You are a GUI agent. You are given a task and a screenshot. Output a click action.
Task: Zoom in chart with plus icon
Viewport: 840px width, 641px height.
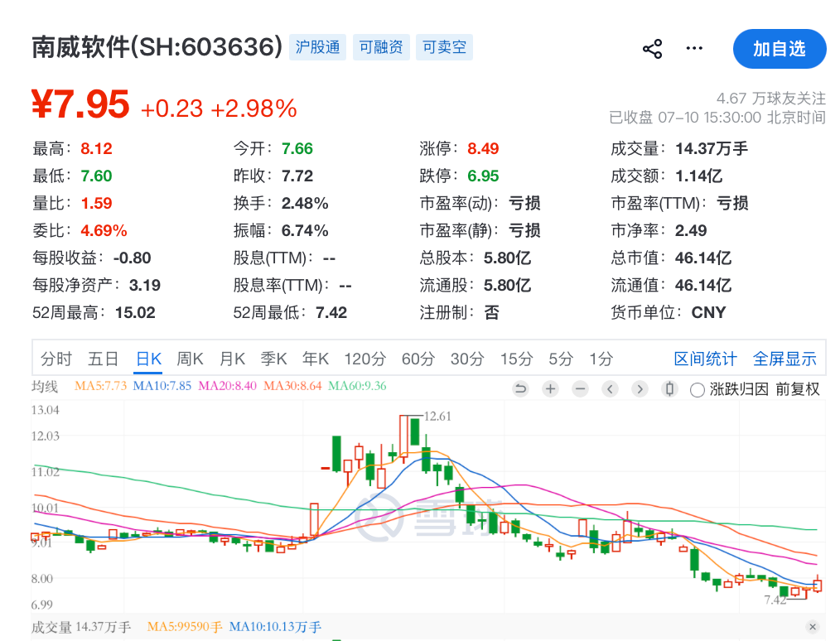(550, 388)
